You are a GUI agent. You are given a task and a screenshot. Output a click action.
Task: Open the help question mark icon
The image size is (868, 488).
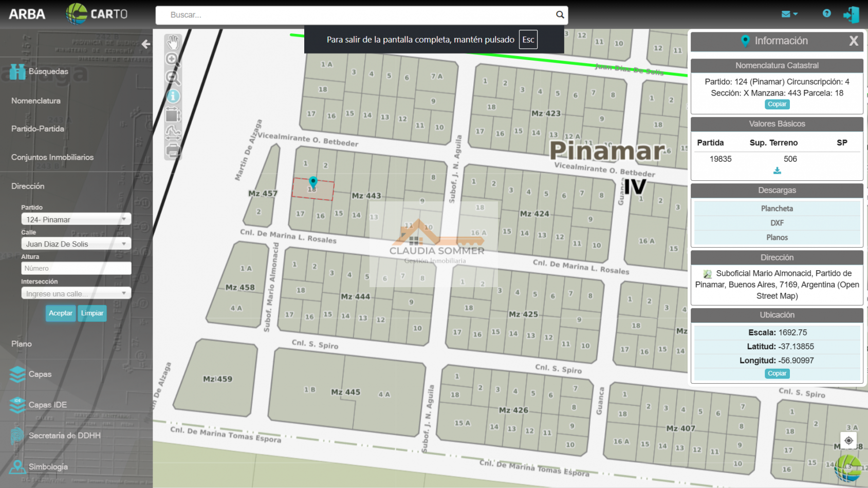[x=826, y=14]
